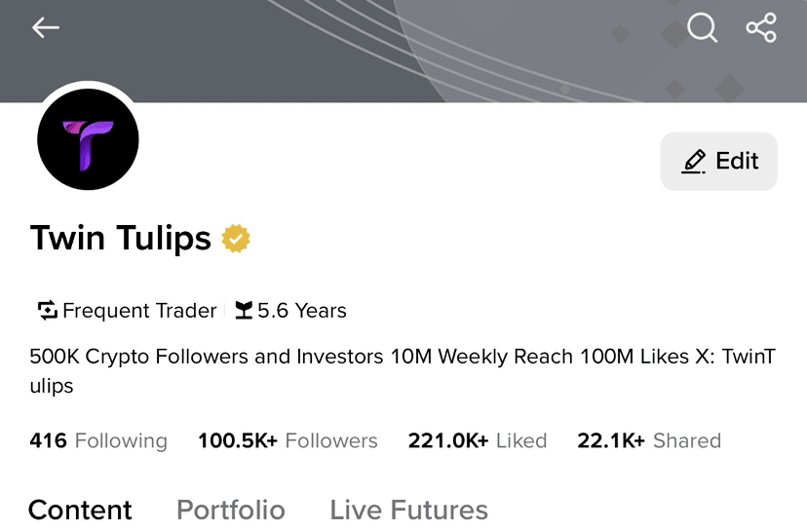The image size is (807, 532).
Task: Click the Twin Tulips profile name
Action: 121,238
